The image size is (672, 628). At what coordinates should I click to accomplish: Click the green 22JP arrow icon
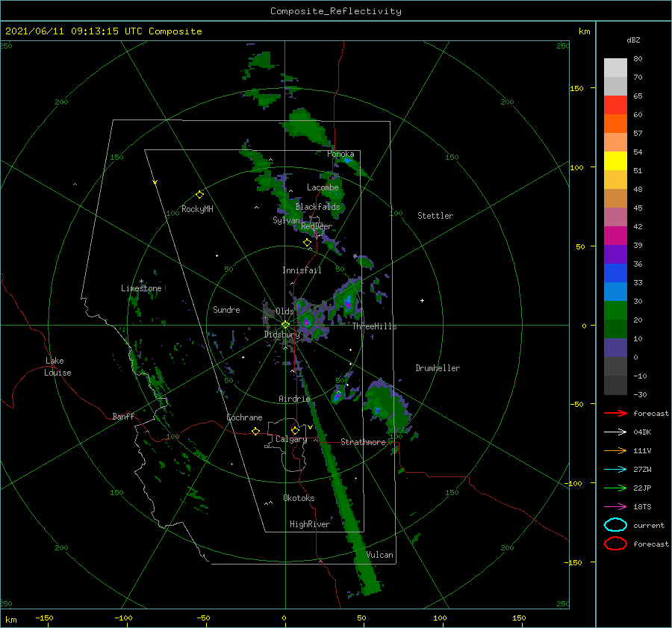pos(615,488)
